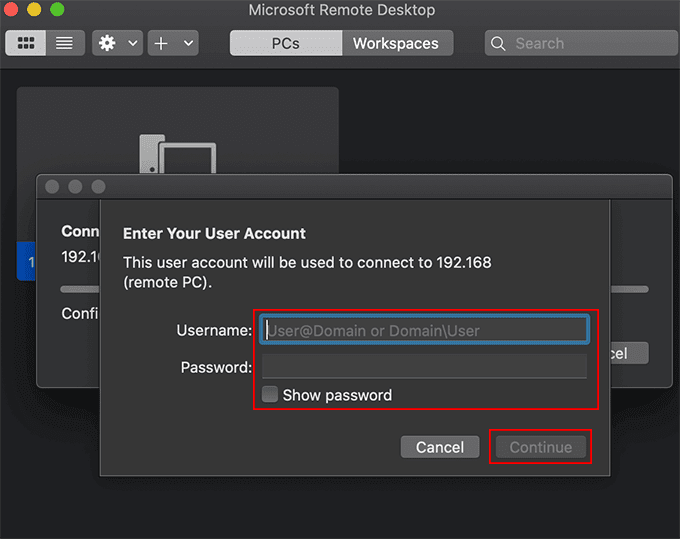Click the plus add button
The height and width of the screenshot is (539, 680).
click(x=161, y=43)
